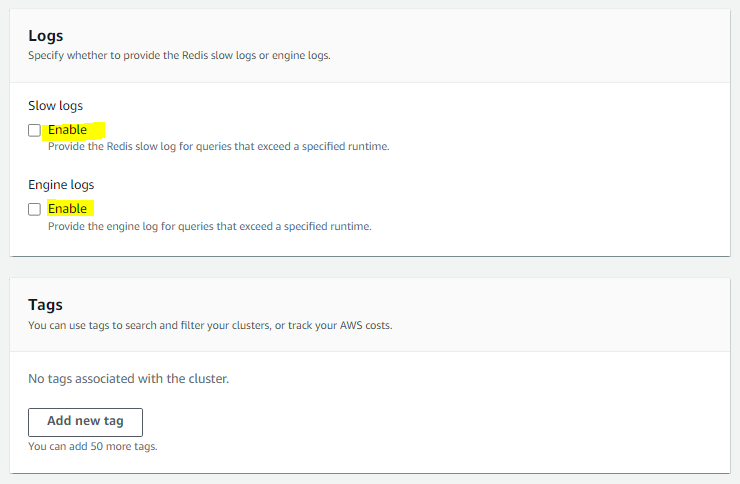The height and width of the screenshot is (484, 740).
Task: Tick the Engine logs Enable checkbox
Action: click(34, 209)
